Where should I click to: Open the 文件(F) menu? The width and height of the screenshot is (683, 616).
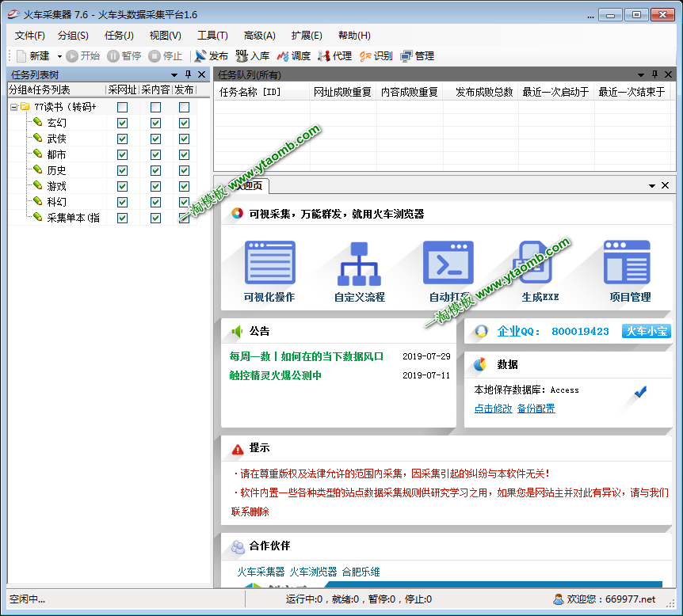tap(29, 36)
